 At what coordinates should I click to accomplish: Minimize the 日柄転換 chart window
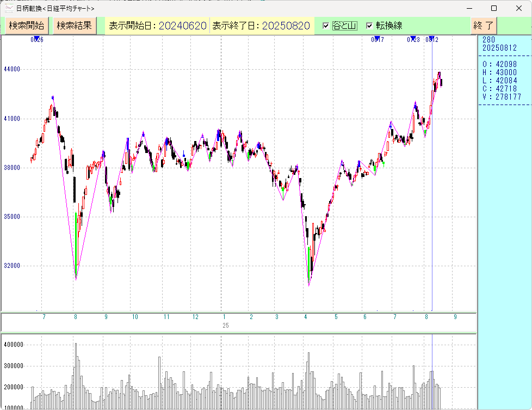[x=469, y=8]
